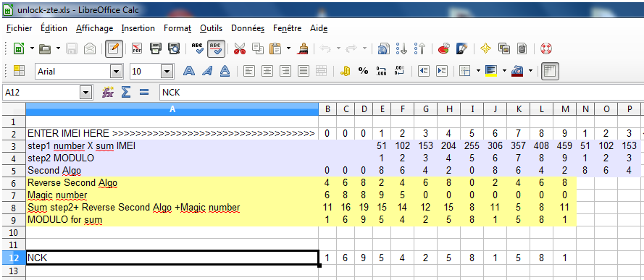Apply percent number format
Viewport: 644px width, 280px height.
[363, 71]
